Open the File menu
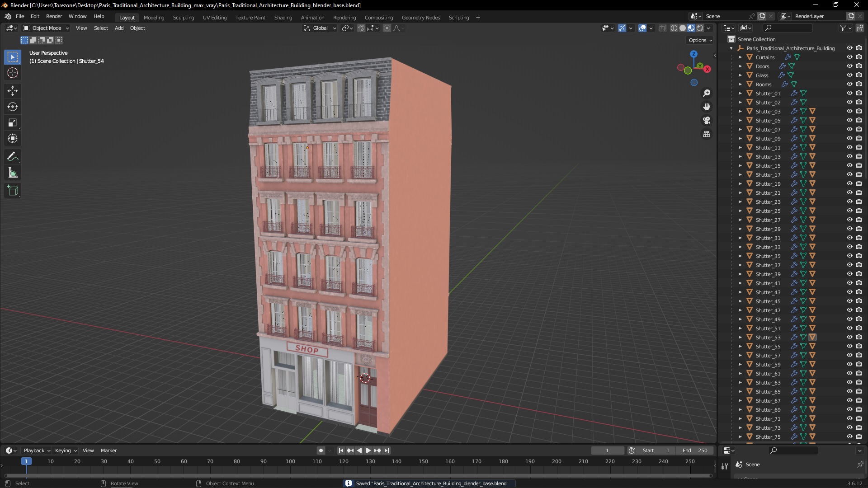Screen dimensions: 868x488 coord(20,16)
